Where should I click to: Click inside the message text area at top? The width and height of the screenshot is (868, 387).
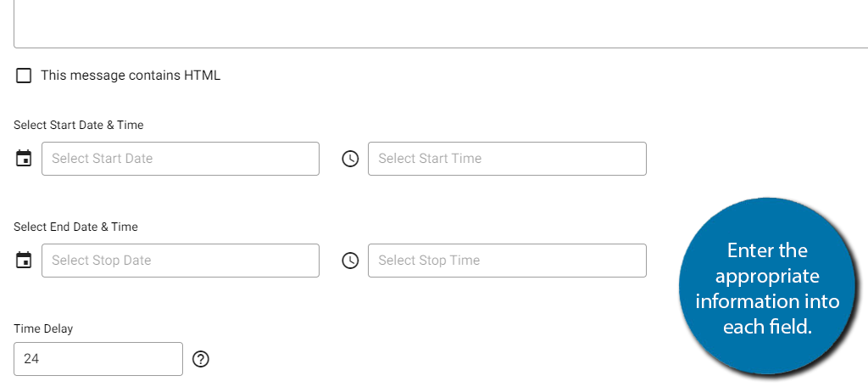click(x=441, y=22)
